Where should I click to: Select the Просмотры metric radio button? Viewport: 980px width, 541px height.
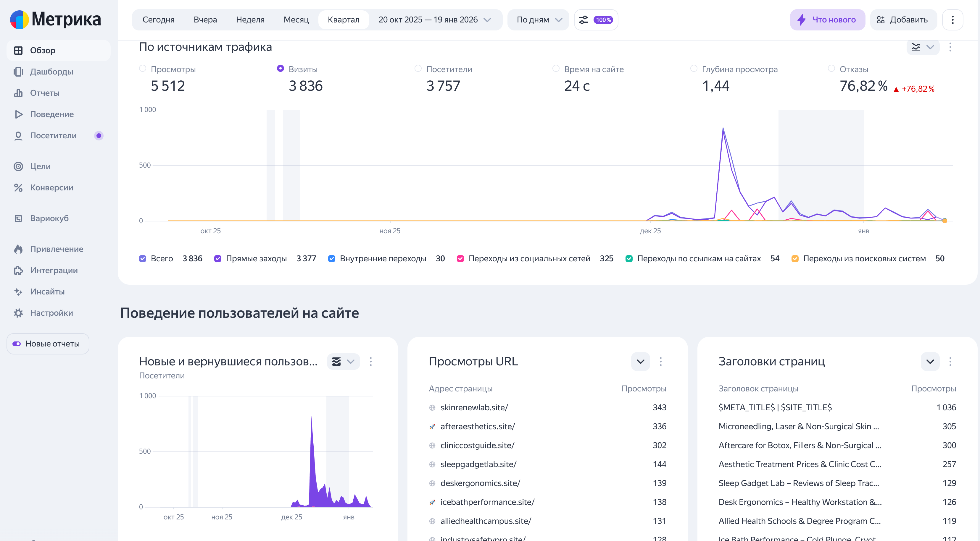pyautogui.click(x=143, y=69)
